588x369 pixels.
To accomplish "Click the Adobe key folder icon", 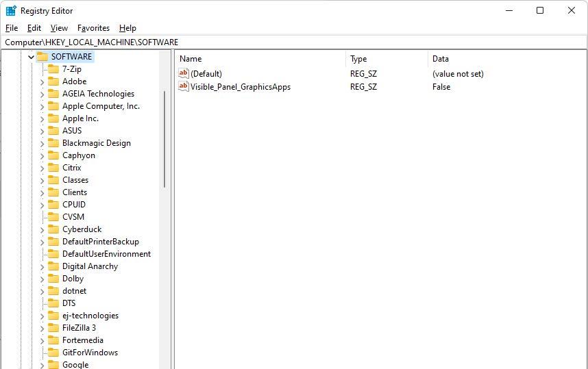I will pos(53,81).
